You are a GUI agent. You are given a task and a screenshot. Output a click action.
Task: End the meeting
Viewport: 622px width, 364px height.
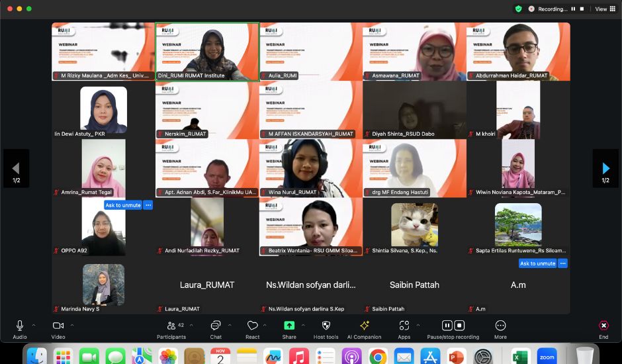[x=603, y=326]
